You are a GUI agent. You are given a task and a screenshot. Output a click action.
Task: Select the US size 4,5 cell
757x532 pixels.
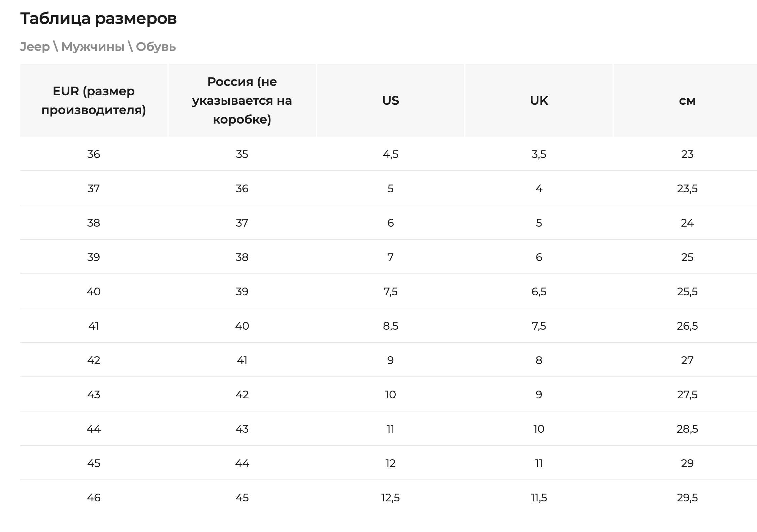click(x=390, y=154)
